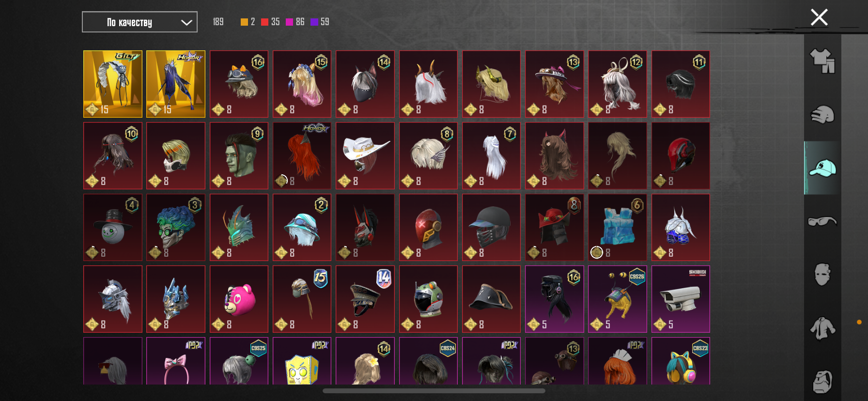This screenshot has height=401, width=868.
Task: Pick the white cowboy hat item
Action: 365,155
